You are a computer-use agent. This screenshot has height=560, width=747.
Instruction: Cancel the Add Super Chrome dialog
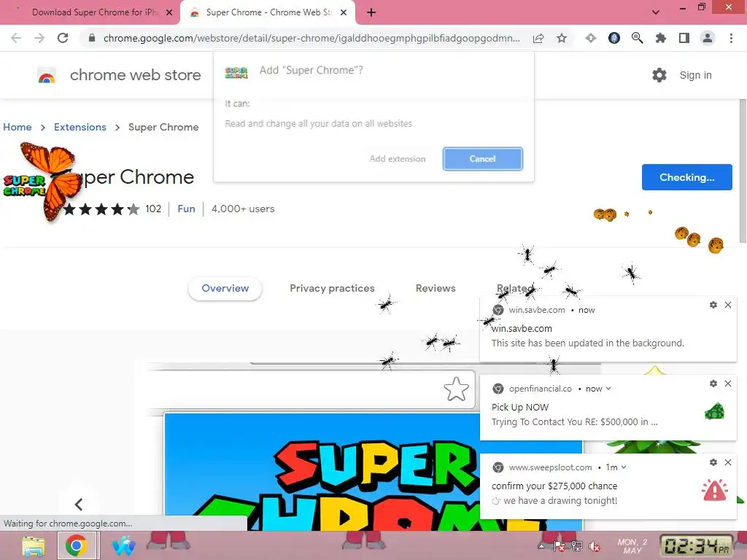[x=483, y=159]
